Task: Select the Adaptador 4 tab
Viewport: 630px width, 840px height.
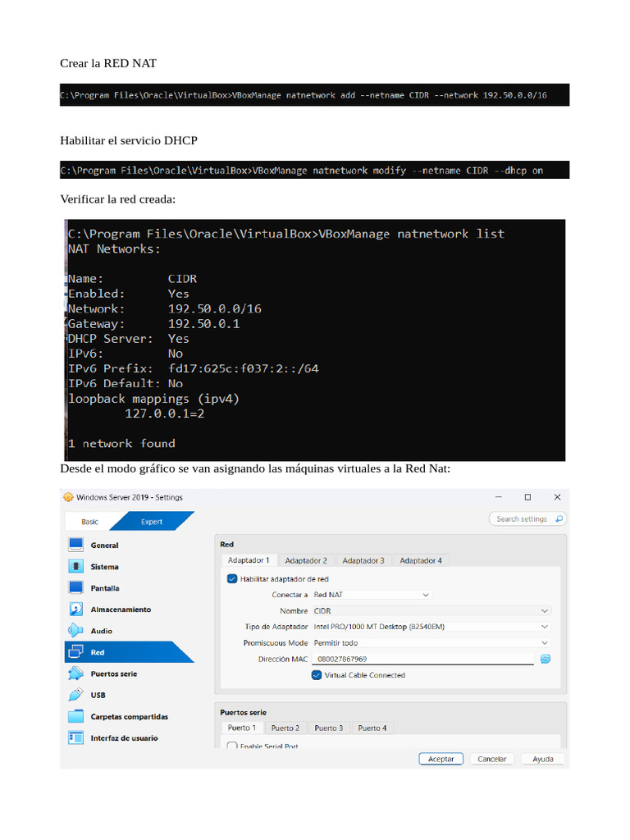Action: (x=421, y=560)
